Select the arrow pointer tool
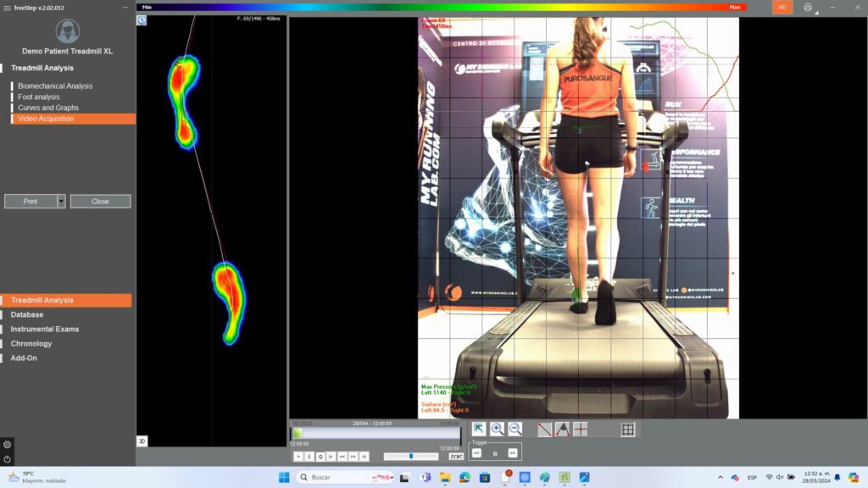This screenshot has width=868, height=488. click(478, 430)
